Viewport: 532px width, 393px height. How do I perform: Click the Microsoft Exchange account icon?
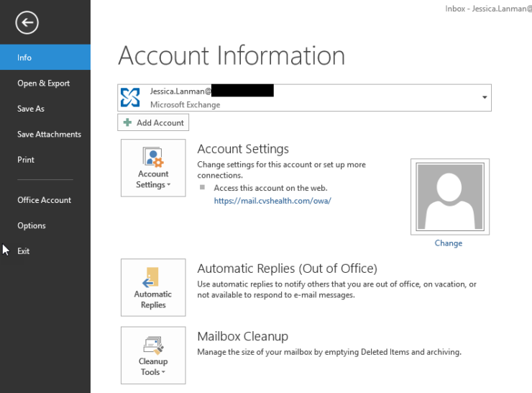(x=130, y=97)
